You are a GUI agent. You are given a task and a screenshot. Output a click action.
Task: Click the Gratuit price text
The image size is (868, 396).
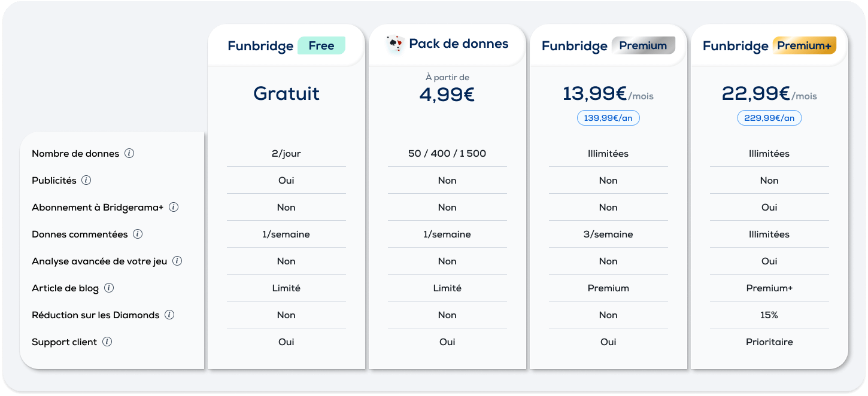tap(286, 93)
